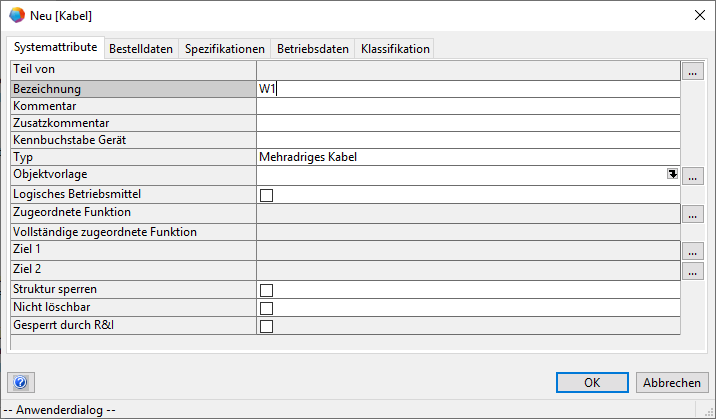
Task: Toggle Gesperrt durch R&I checkbox
Action: [x=266, y=326]
